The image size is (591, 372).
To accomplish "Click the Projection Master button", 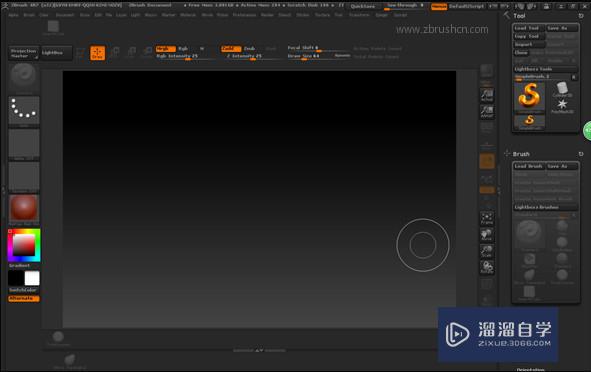I will 23,53.
